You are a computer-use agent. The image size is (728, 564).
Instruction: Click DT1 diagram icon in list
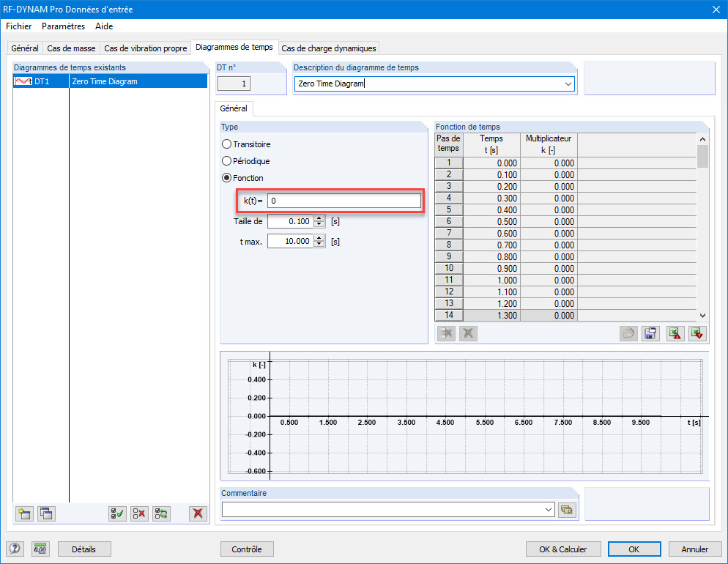point(23,81)
